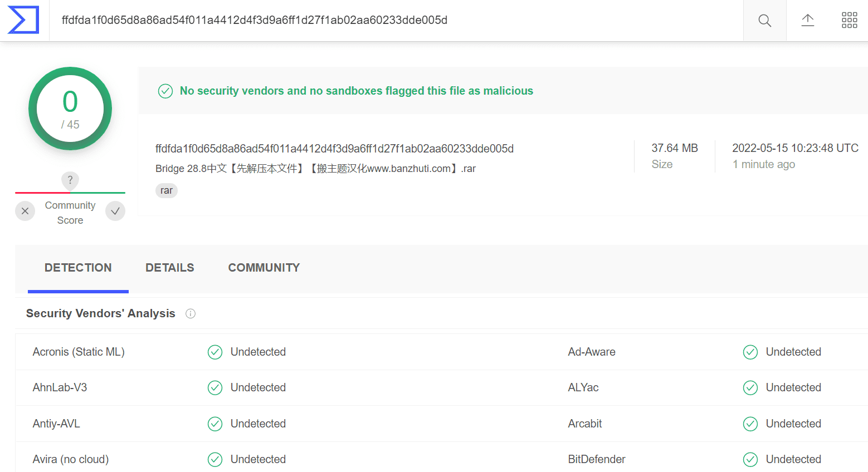Click the search magnifier icon
868x472 pixels.
pos(765,21)
